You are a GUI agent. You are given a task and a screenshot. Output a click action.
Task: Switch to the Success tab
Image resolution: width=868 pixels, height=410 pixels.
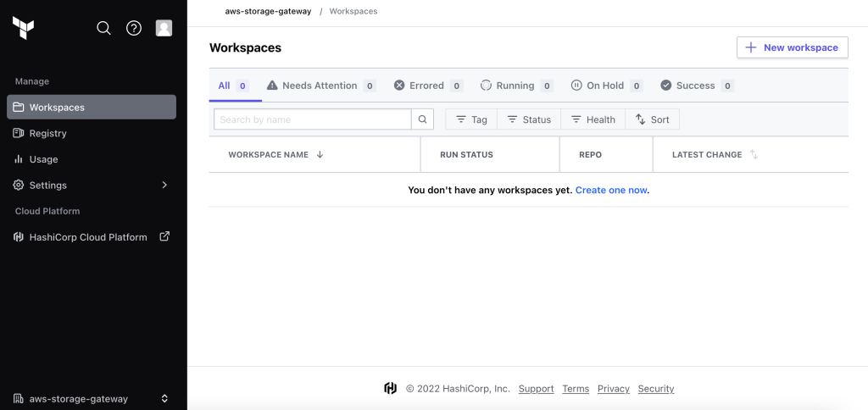(697, 86)
